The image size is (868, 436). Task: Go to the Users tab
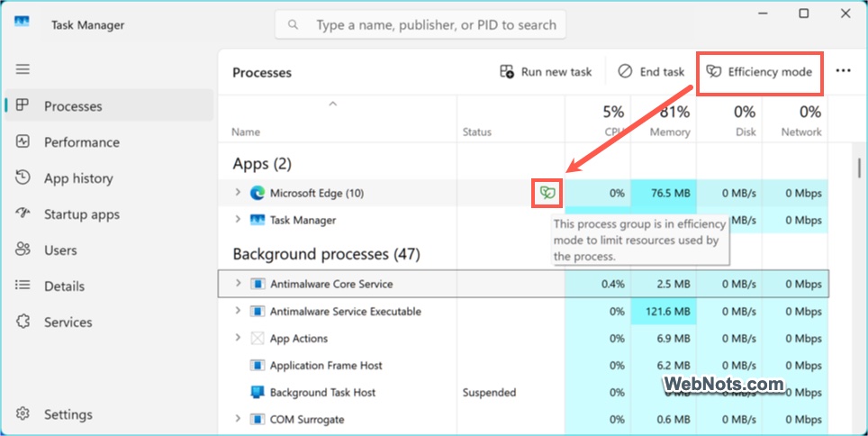pos(108,250)
